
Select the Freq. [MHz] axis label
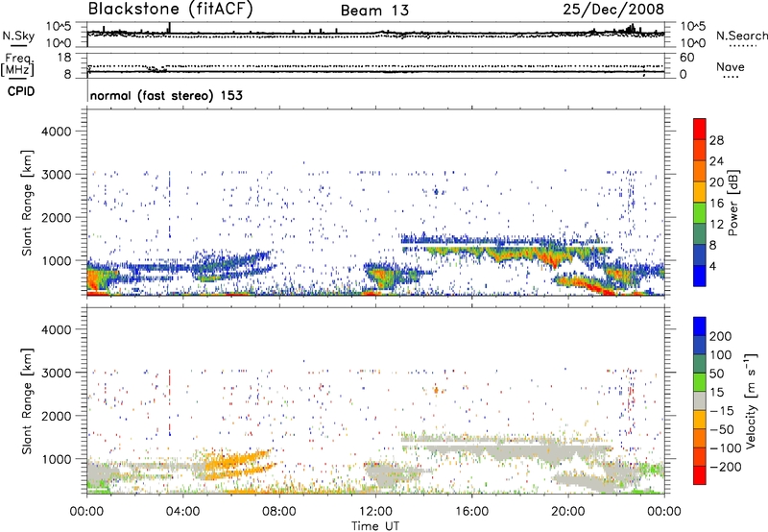pyautogui.click(x=17, y=65)
